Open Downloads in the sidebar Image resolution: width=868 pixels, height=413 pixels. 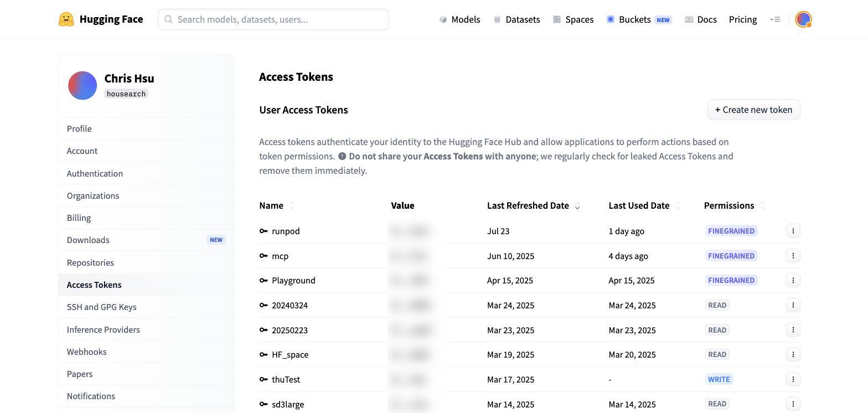point(146,240)
